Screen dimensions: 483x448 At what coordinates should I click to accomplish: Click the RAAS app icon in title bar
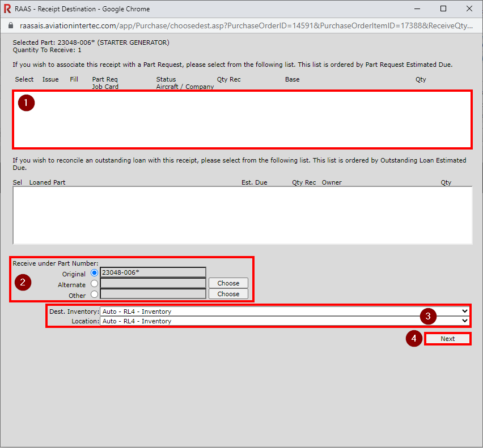click(x=7, y=9)
